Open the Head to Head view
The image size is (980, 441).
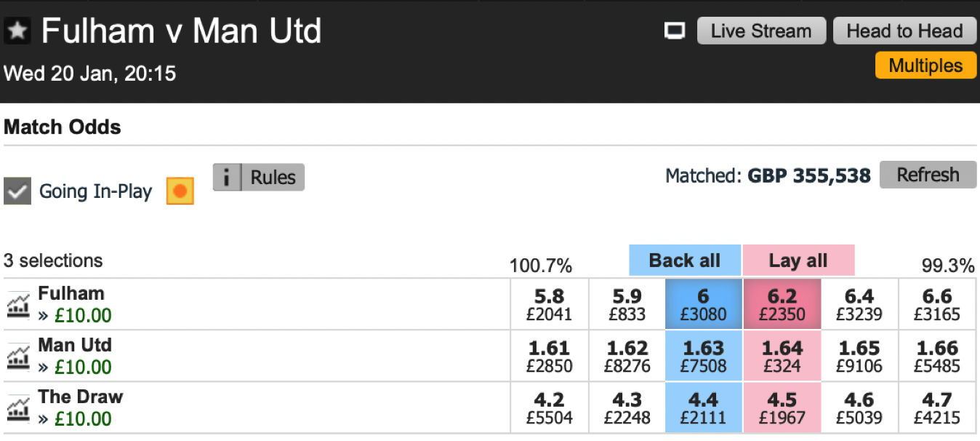904,31
